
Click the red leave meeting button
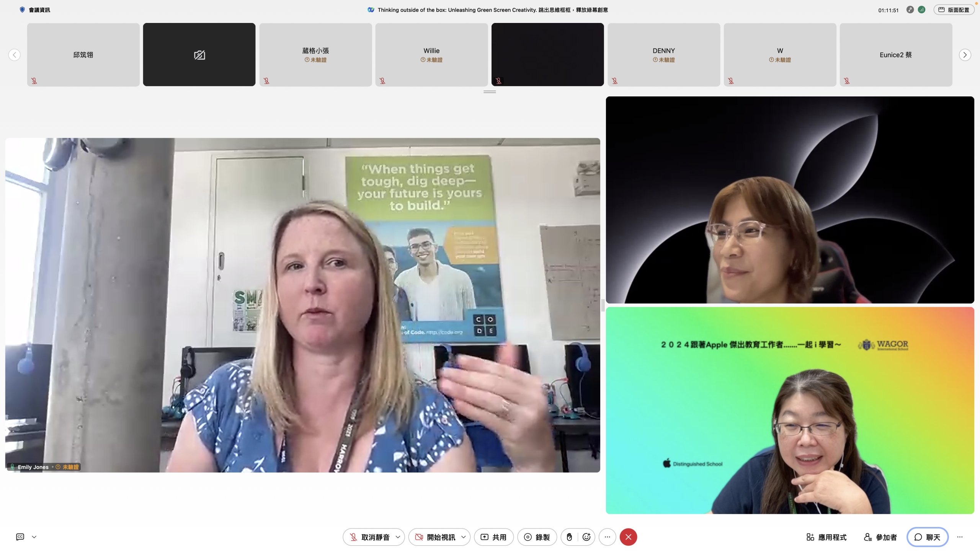click(x=628, y=537)
